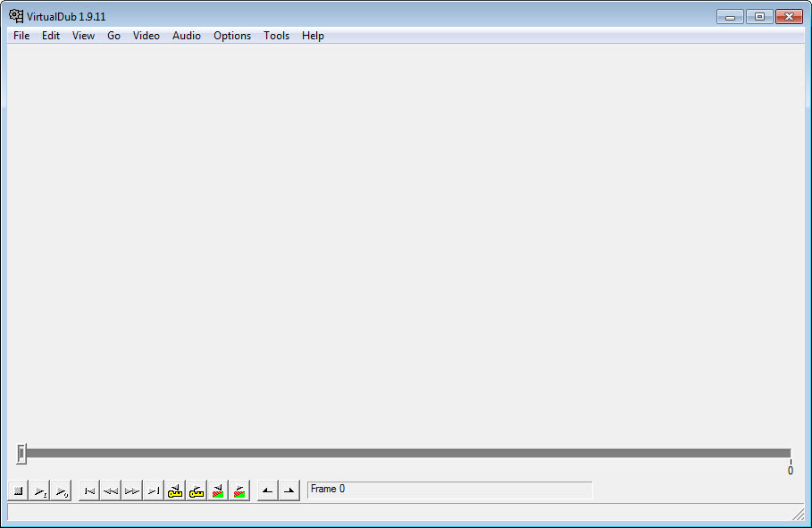Jump to the start of video
This screenshot has width=812, height=528.
pyautogui.click(x=89, y=490)
